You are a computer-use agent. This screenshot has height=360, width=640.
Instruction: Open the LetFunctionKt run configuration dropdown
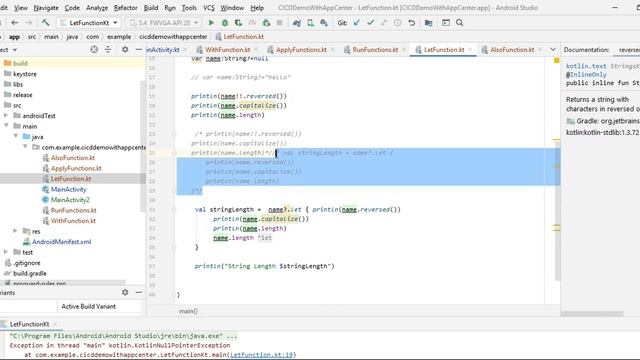tap(89, 23)
